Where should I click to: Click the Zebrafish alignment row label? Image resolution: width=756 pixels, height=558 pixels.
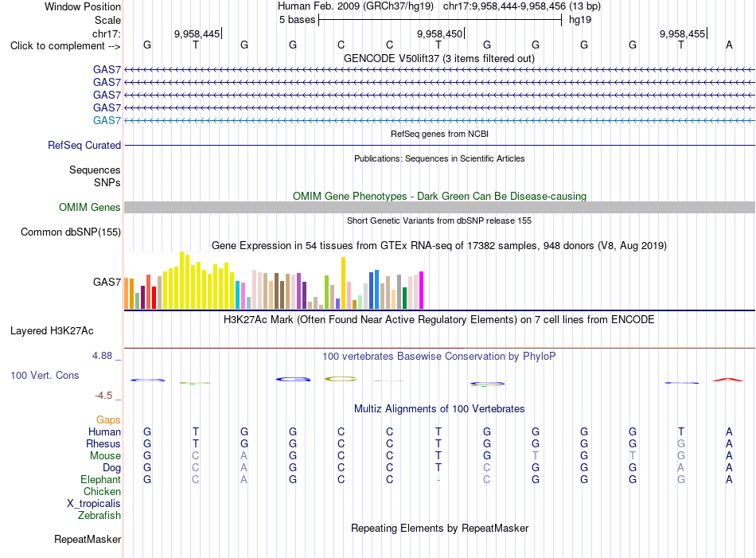99,516
